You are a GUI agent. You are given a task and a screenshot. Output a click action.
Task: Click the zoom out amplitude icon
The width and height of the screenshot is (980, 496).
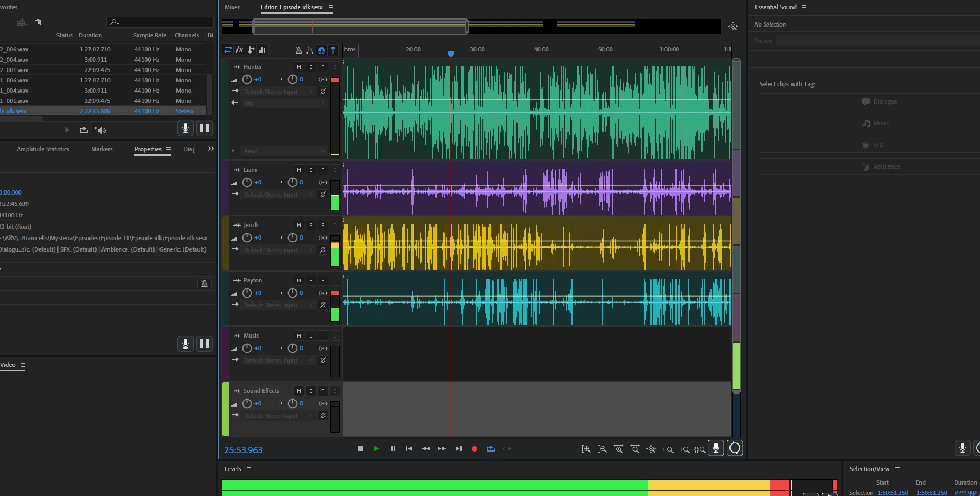[602, 449]
